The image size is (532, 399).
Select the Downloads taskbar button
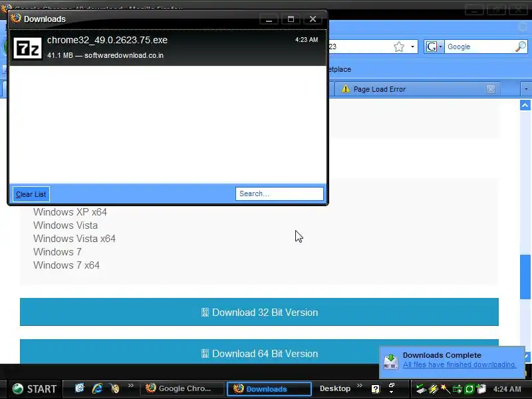[269, 389]
